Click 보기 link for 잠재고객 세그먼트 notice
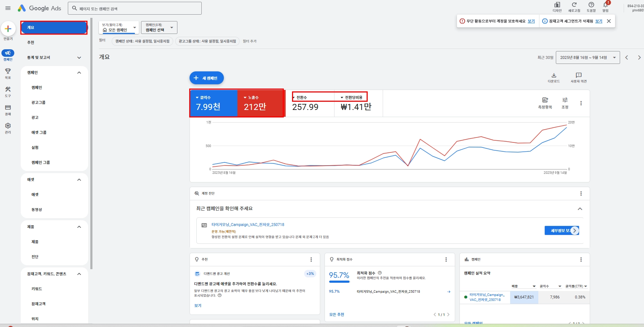The height and width of the screenshot is (327, 644). pyautogui.click(x=599, y=21)
